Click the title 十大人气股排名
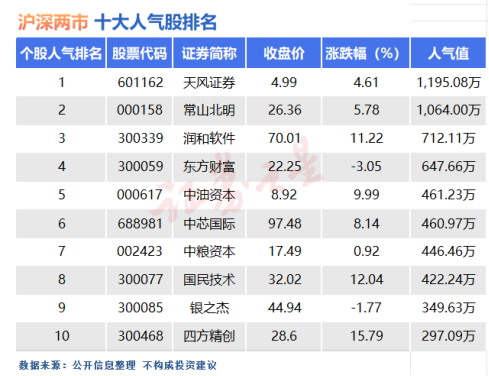489x376 pixels. point(156,23)
